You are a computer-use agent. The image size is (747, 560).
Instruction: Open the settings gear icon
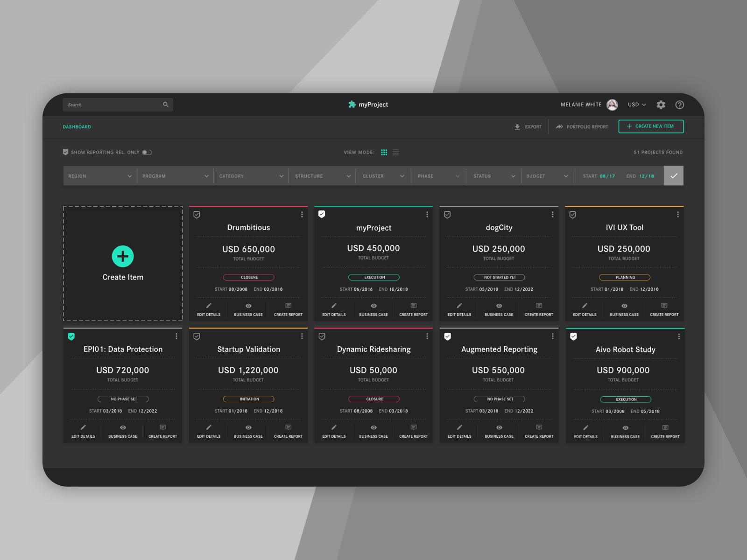pos(661,105)
